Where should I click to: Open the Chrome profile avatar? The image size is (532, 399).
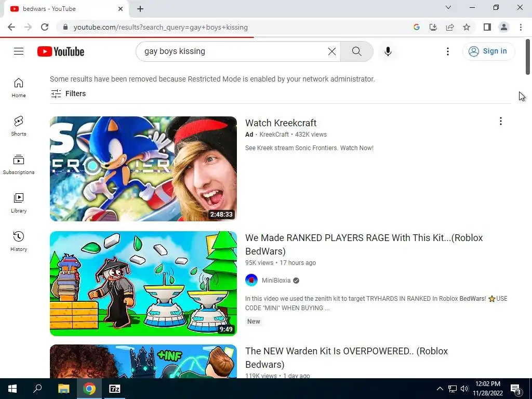click(504, 27)
